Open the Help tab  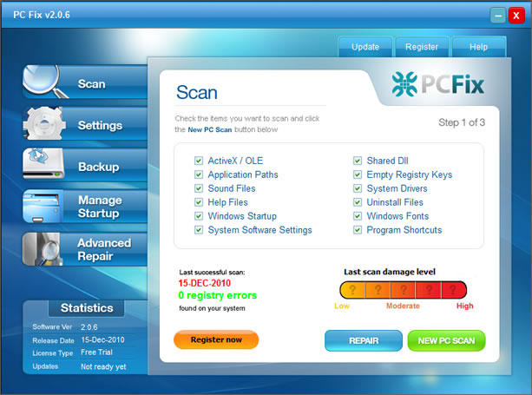(x=479, y=47)
